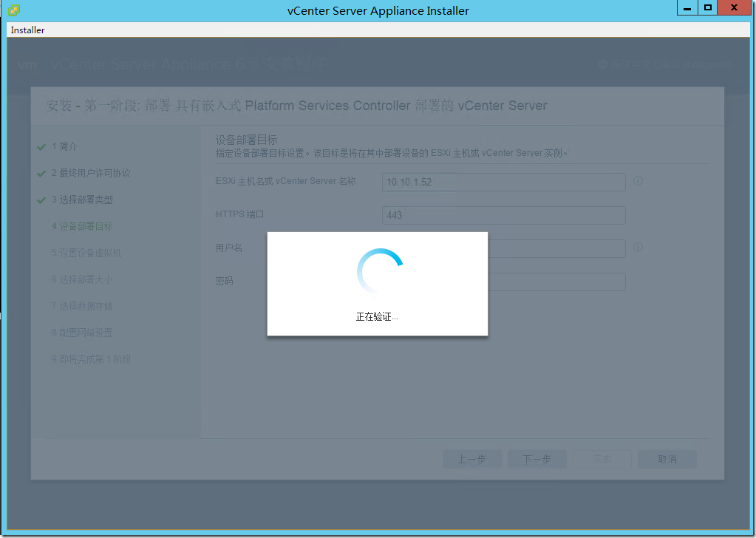Click the 取消 button

(667, 460)
